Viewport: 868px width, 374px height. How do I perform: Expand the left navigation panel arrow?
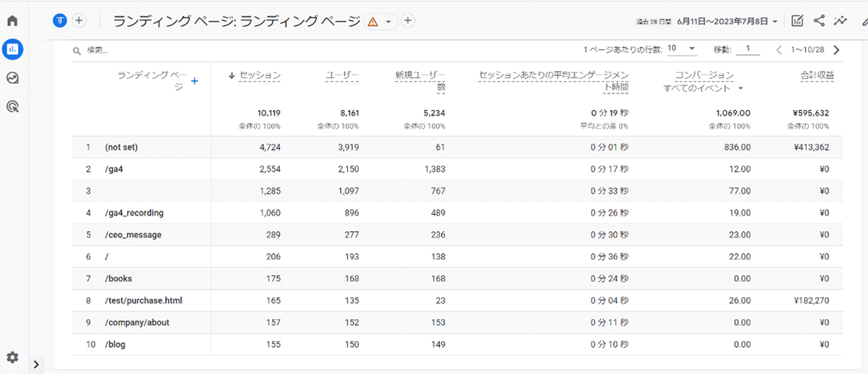pos(37,364)
